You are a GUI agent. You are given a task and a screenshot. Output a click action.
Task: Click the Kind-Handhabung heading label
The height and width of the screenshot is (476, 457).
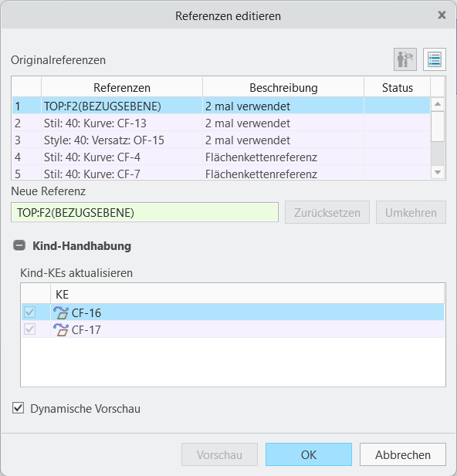[82, 245]
